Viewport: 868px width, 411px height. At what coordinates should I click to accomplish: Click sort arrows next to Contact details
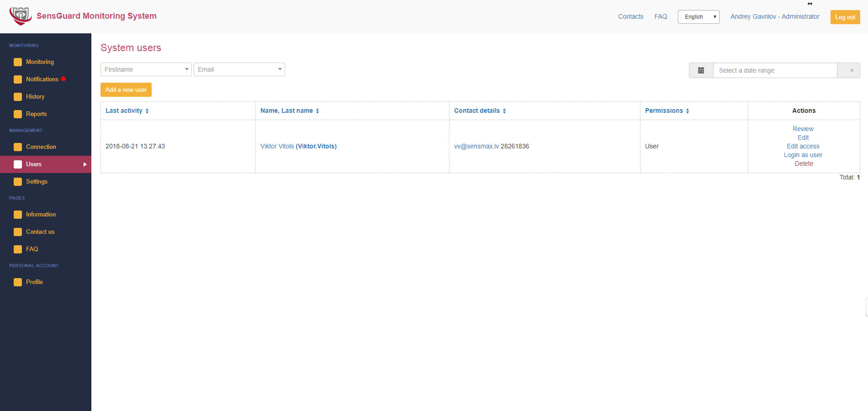point(504,111)
